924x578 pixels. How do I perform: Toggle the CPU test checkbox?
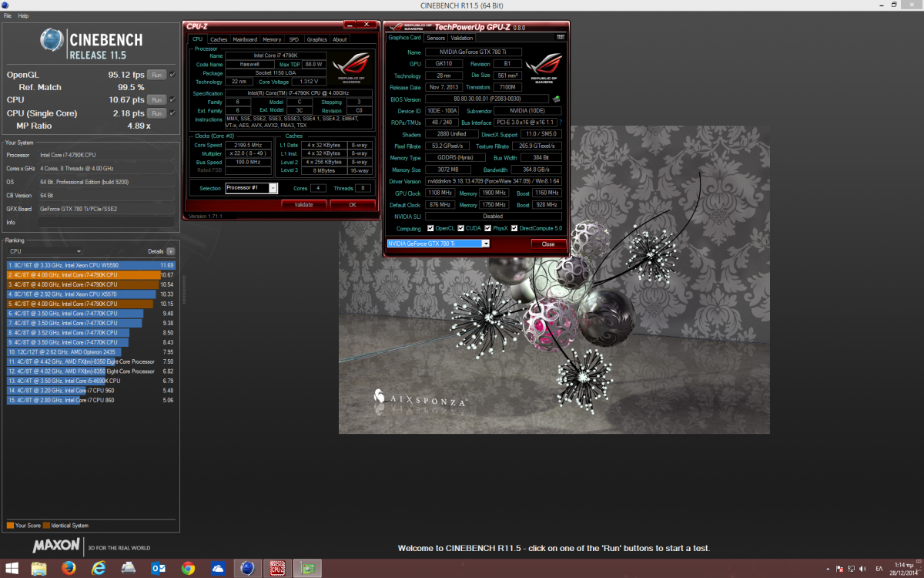click(x=172, y=99)
